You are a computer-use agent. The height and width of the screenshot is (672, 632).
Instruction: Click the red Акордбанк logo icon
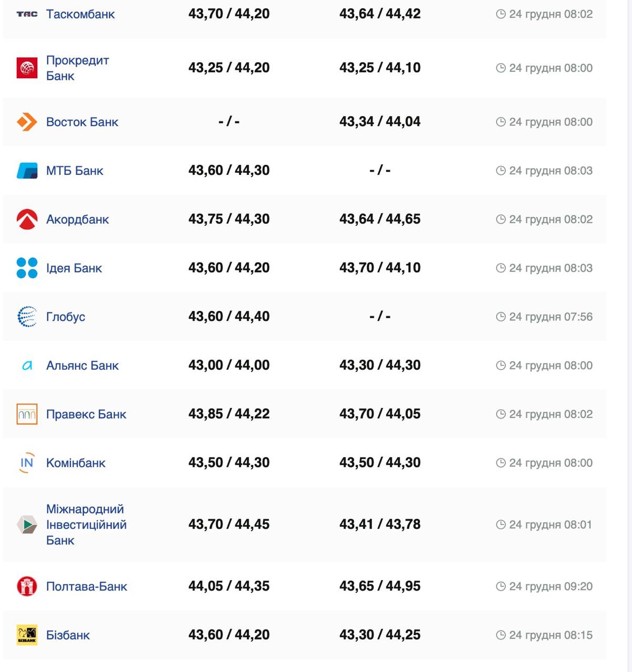pyautogui.click(x=27, y=219)
